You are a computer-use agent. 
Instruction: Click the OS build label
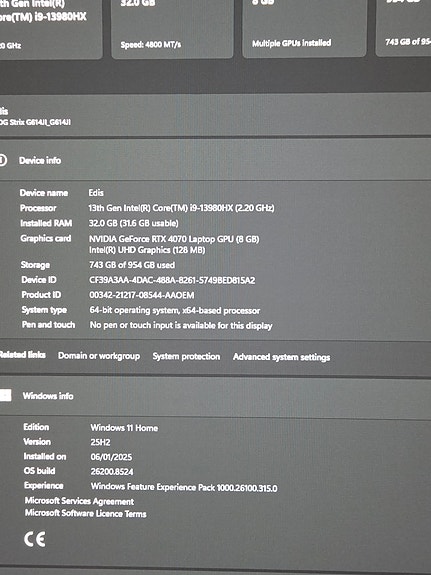(x=40, y=470)
